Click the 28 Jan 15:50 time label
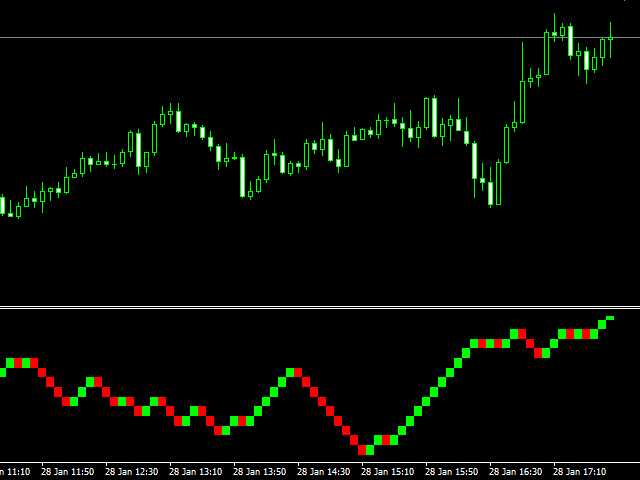 [451, 471]
